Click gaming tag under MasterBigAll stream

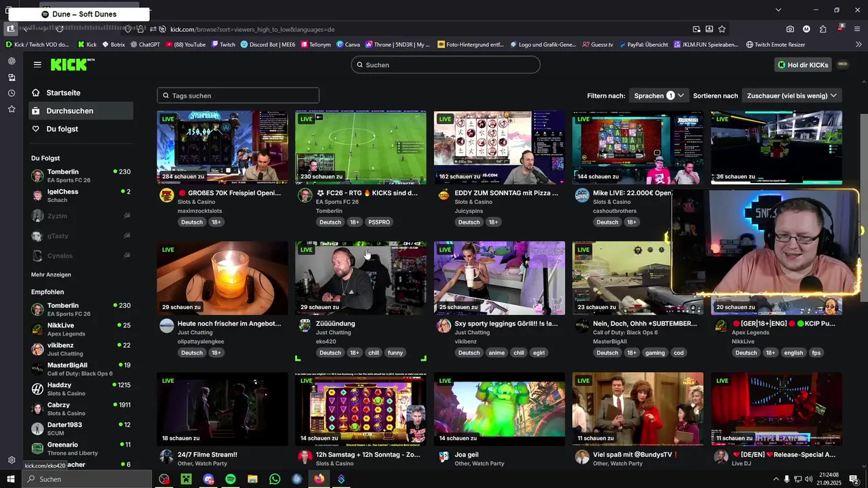[x=655, y=353]
